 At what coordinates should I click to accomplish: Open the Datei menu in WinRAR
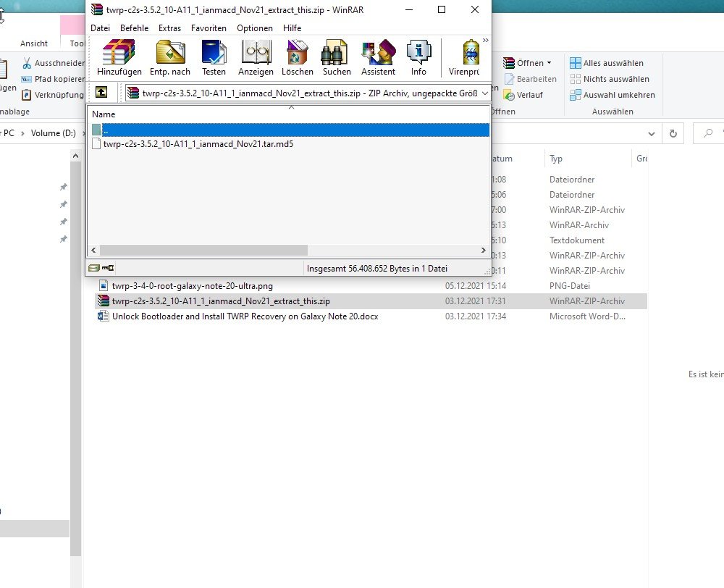tap(100, 28)
